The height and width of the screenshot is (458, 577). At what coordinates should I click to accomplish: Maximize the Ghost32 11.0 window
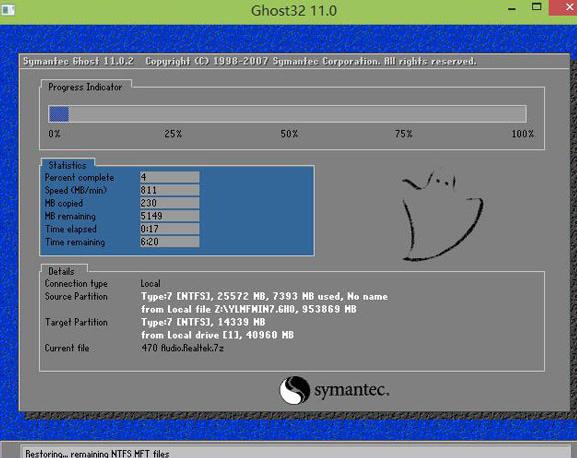point(537,7)
